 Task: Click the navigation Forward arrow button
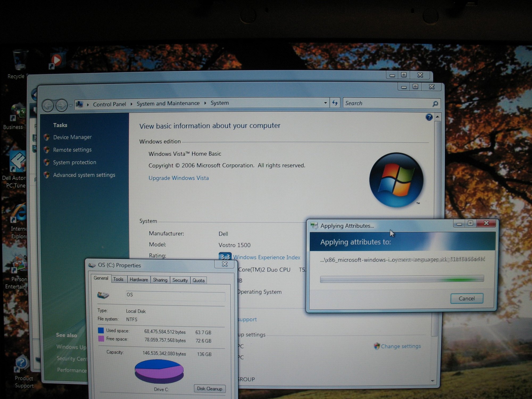[x=62, y=106]
